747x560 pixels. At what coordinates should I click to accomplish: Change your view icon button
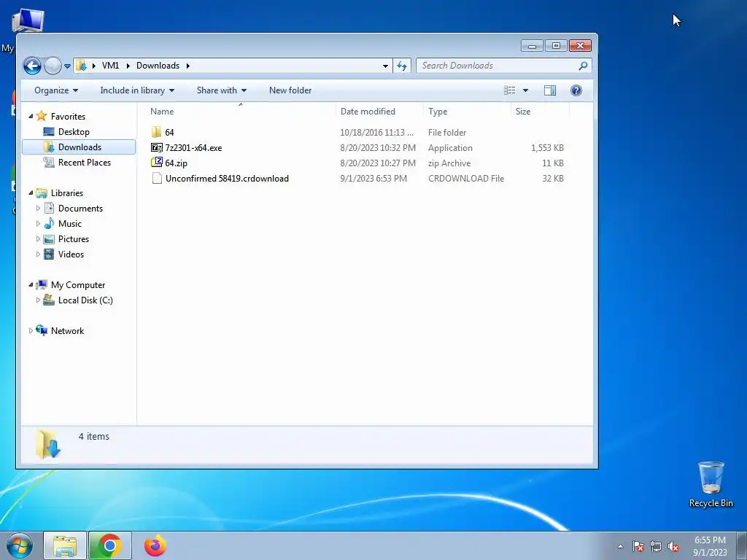[x=510, y=90]
